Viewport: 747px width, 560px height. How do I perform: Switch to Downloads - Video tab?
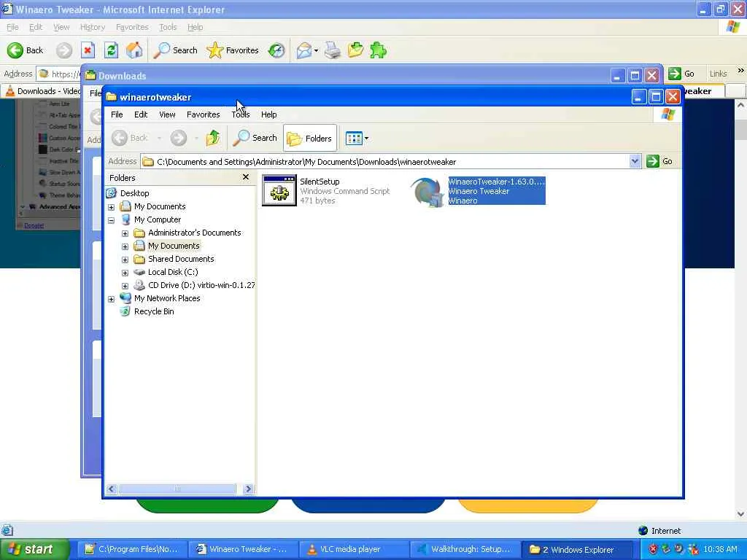pos(44,91)
